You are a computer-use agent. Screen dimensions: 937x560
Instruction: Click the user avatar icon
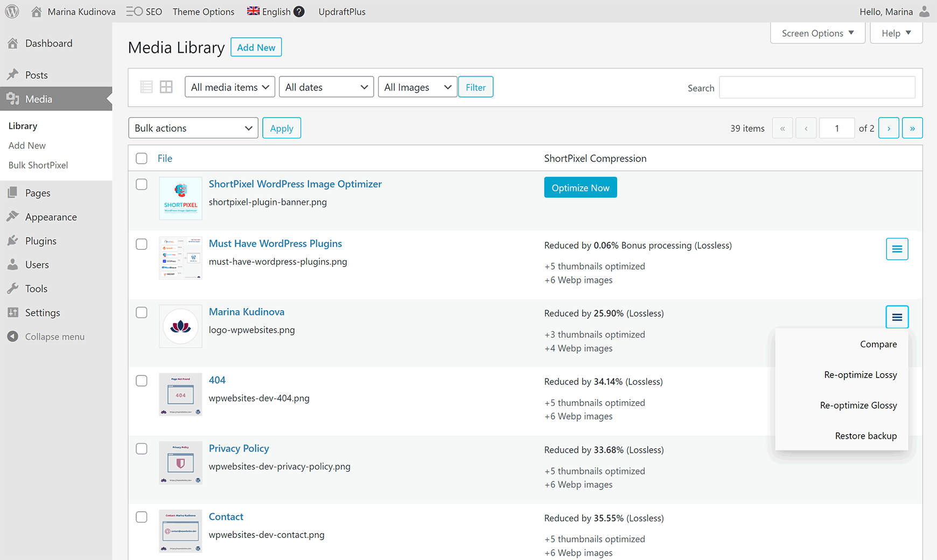924,11
